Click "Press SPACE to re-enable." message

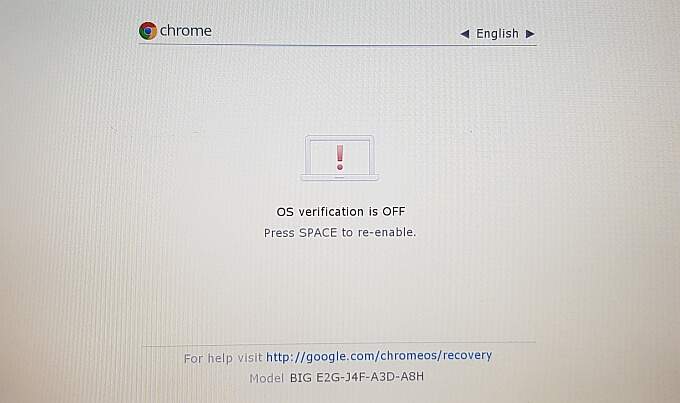(x=340, y=233)
